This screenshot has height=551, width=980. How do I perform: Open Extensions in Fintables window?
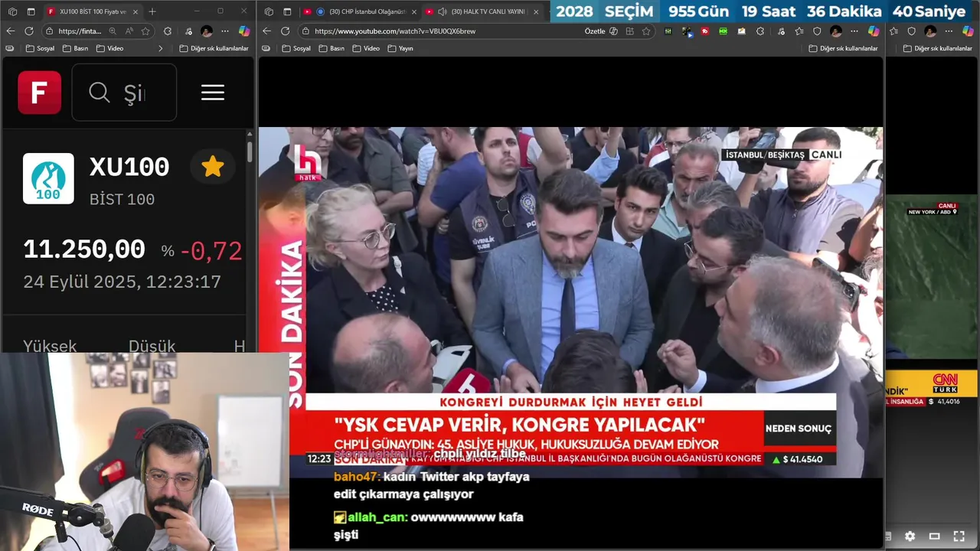coord(168,31)
